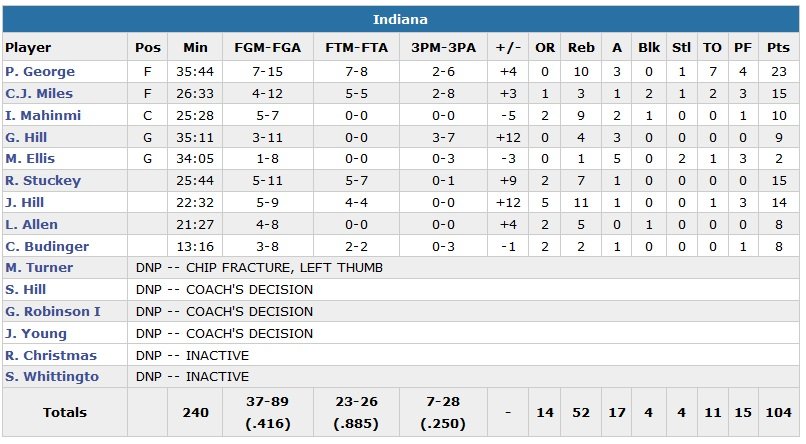This screenshot has height=444, width=806.
Task: Click M. Ellis player name
Action: [30, 159]
